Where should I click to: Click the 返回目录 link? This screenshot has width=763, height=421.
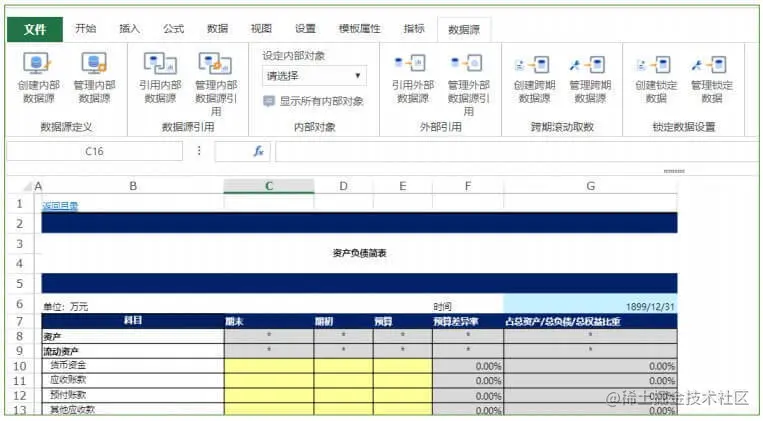[60, 205]
